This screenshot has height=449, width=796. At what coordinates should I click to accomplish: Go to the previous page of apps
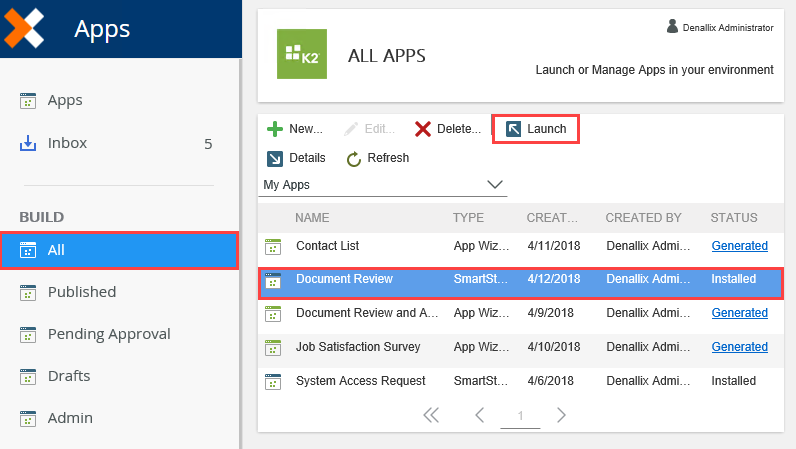pyautogui.click(x=480, y=415)
